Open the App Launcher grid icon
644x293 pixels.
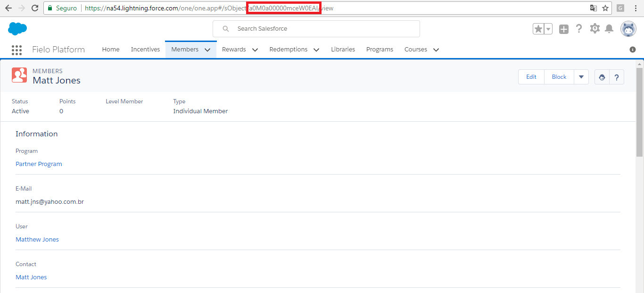click(x=17, y=50)
